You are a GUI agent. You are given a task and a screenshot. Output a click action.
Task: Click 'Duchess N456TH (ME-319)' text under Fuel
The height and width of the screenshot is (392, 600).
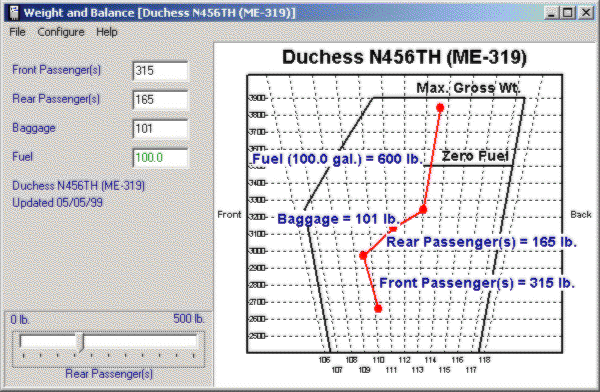[78, 186]
